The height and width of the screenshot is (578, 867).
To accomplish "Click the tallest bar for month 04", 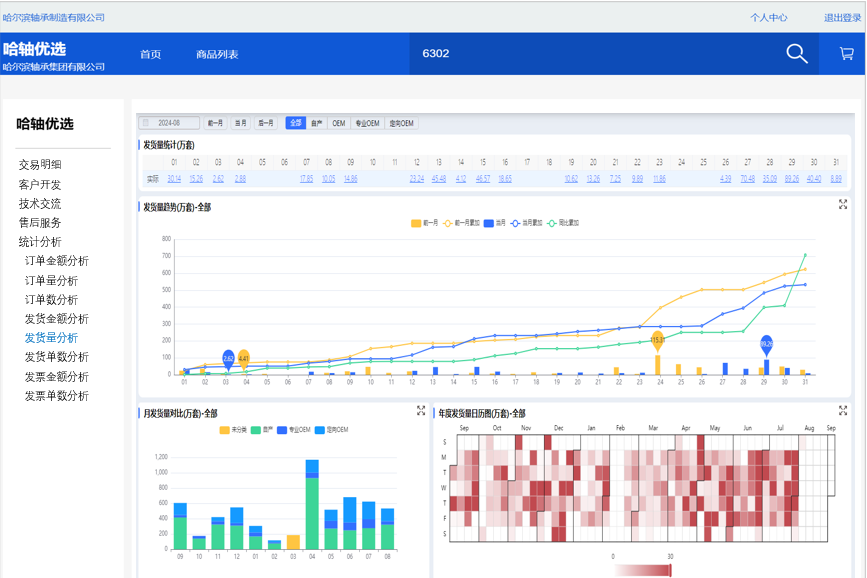I will pyautogui.click(x=312, y=504).
